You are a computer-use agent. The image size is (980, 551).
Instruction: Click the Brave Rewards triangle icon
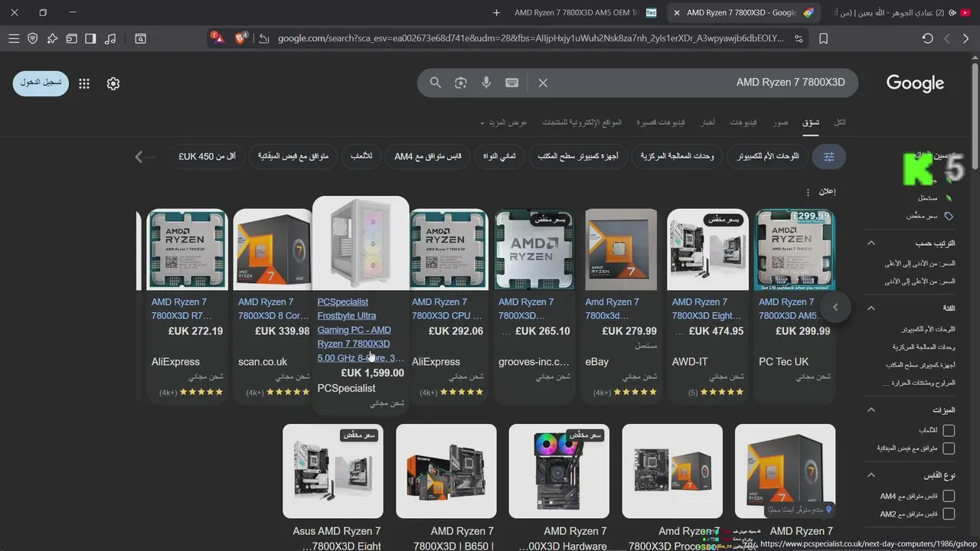point(218,37)
